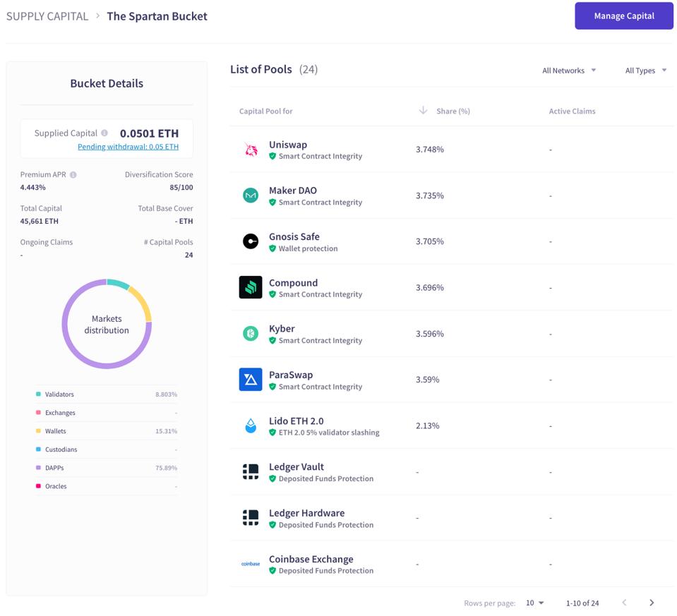The image size is (677, 616).
Task: Click the Validators teal legend swatch
Action: (38, 394)
